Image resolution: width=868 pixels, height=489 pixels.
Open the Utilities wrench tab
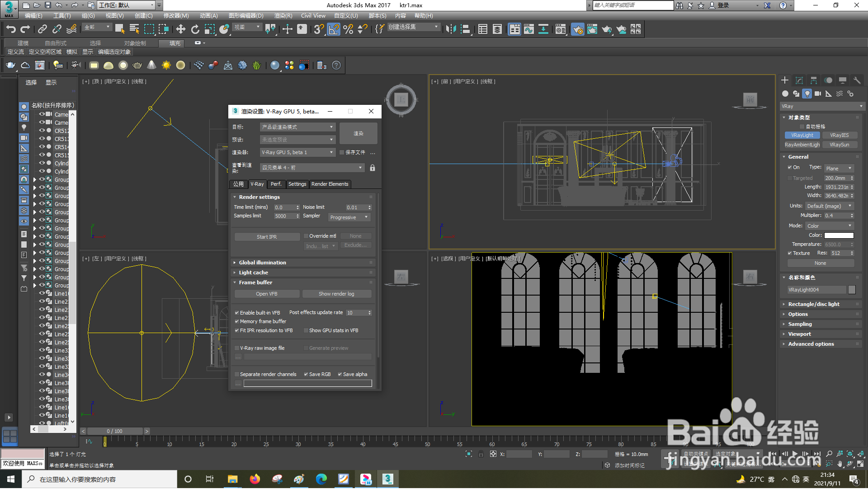click(857, 80)
